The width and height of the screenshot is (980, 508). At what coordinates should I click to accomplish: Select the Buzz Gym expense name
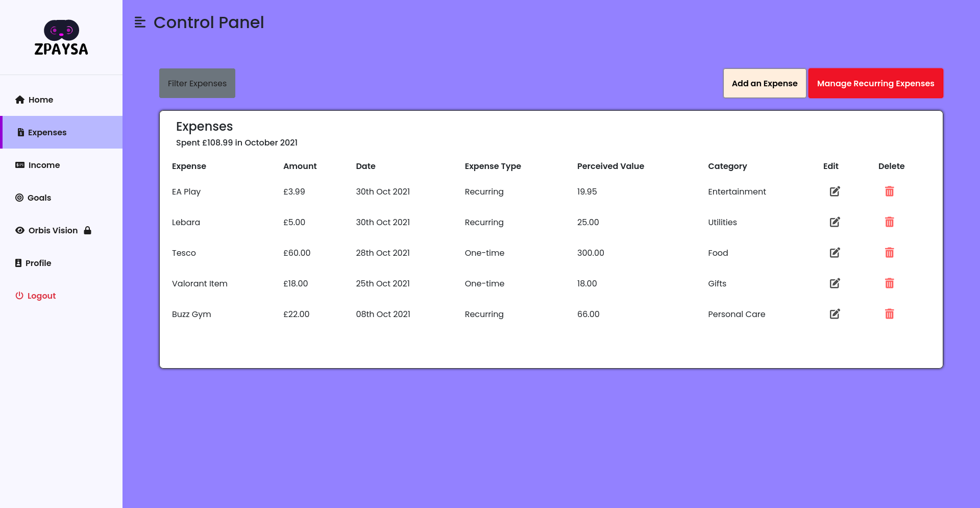tap(191, 314)
